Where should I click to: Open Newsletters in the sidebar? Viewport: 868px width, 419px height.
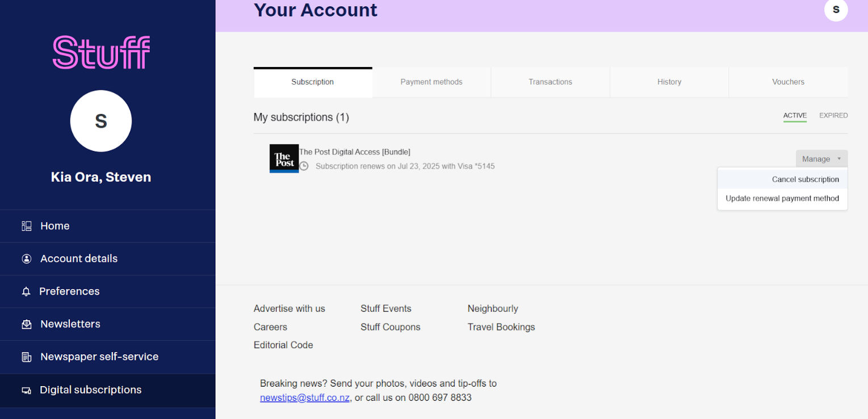click(x=107, y=324)
